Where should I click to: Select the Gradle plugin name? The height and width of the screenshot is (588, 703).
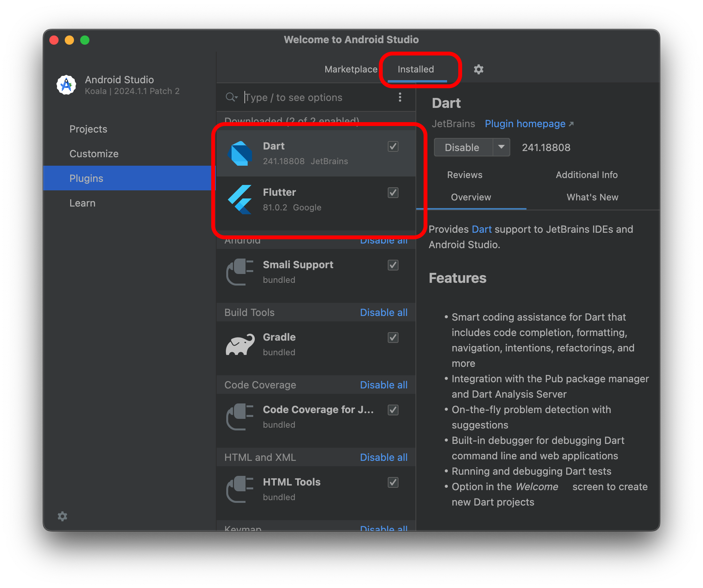279,337
